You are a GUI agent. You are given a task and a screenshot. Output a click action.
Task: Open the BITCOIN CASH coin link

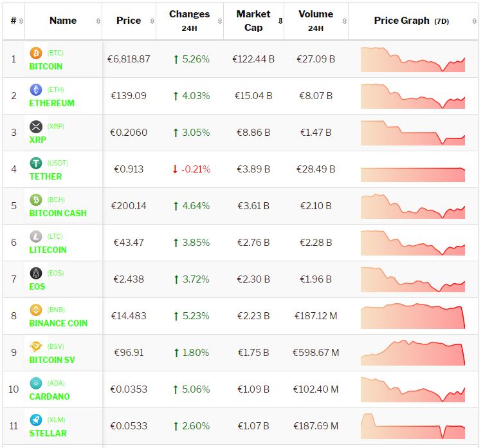coord(58,213)
